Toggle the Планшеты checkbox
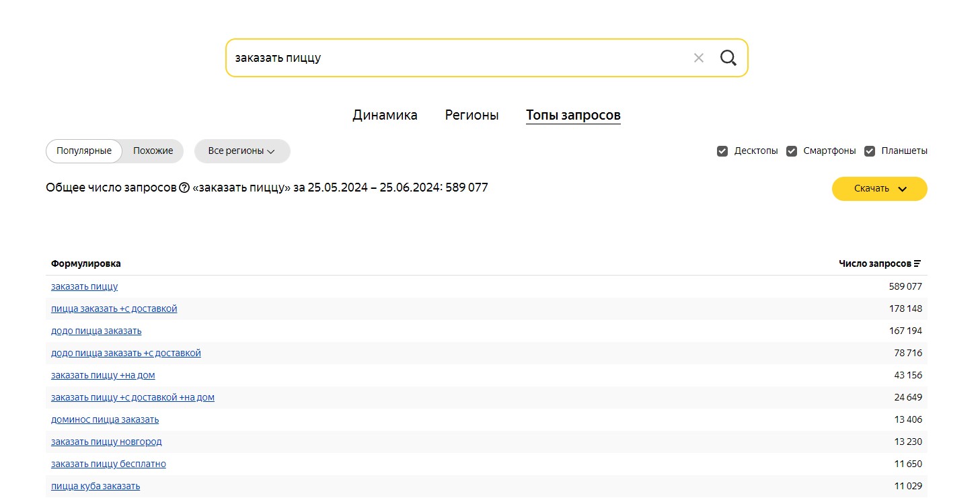Viewport: 980px width, 498px height. 870,151
